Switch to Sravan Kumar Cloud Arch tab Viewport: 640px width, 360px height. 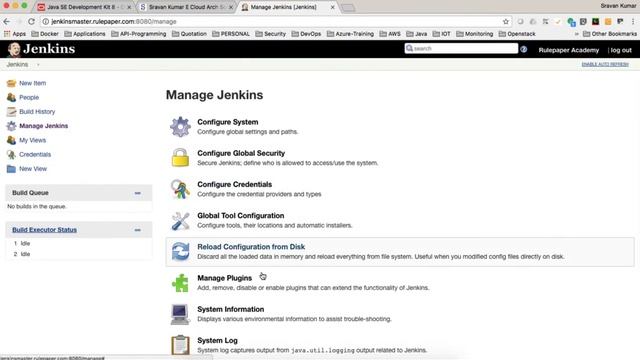pyautogui.click(x=186, y=7)
